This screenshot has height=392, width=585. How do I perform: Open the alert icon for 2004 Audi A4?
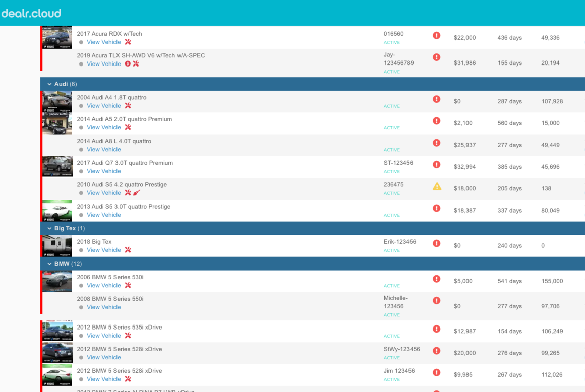437,99
